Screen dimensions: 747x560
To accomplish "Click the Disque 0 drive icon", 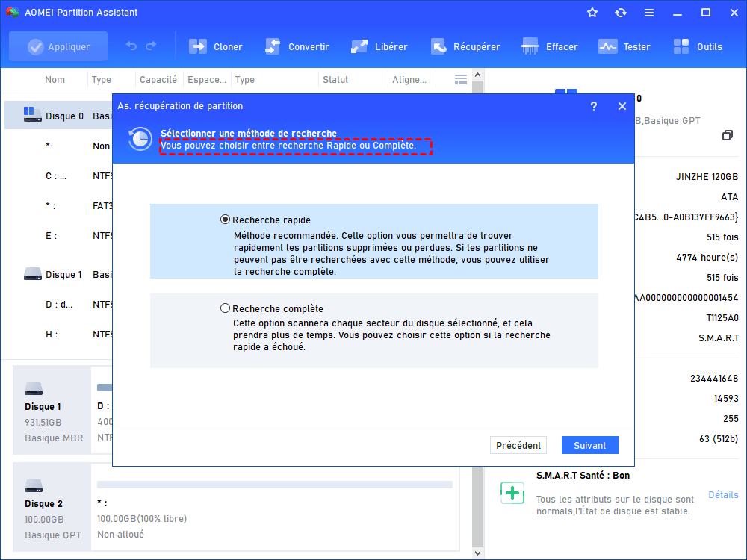I will tap(32, 114).
